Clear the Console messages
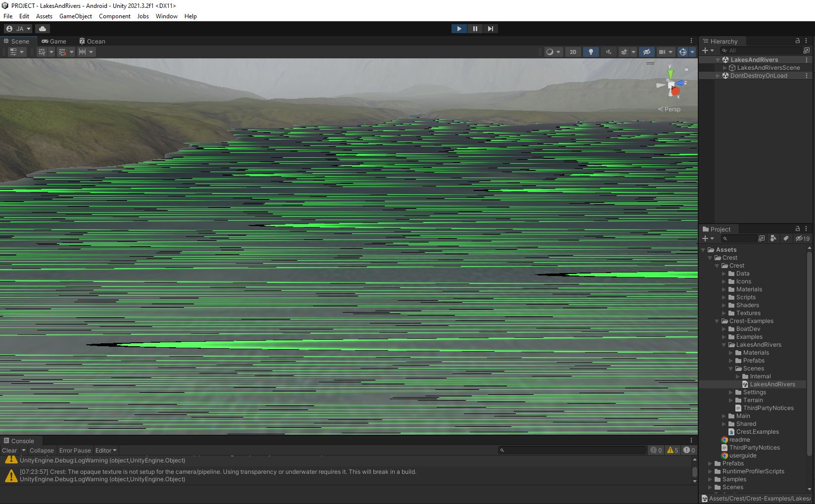815x504 pixels. click(x=9, y=450)
